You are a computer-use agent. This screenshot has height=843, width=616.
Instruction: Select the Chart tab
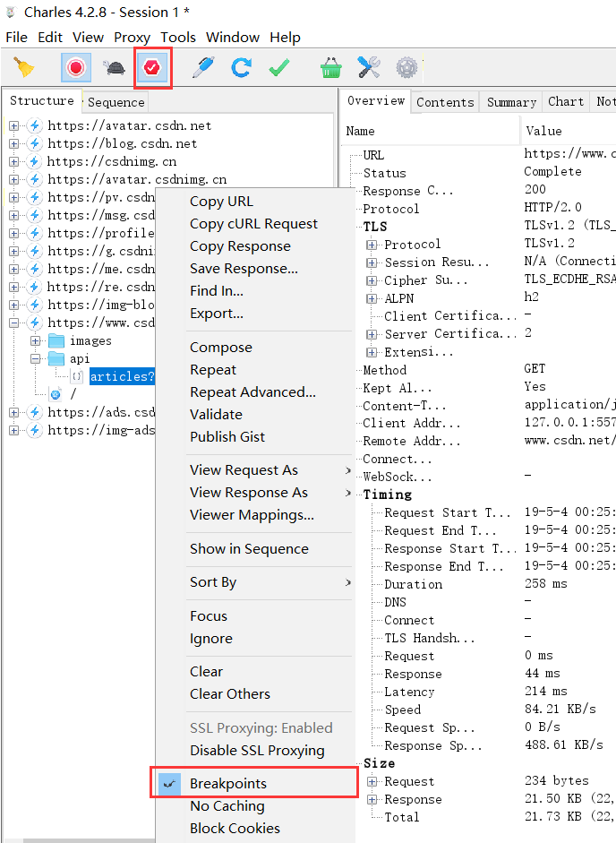click(566, 101)
